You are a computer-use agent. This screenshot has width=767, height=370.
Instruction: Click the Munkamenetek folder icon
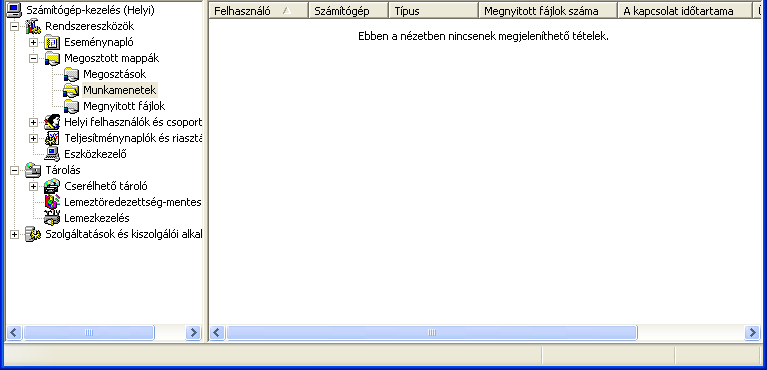coord(71,90)
